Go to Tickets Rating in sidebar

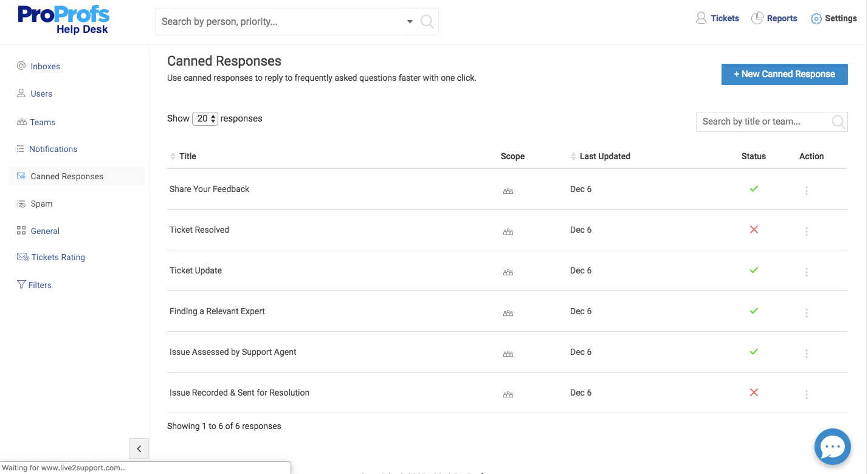[x=58, y=257]
